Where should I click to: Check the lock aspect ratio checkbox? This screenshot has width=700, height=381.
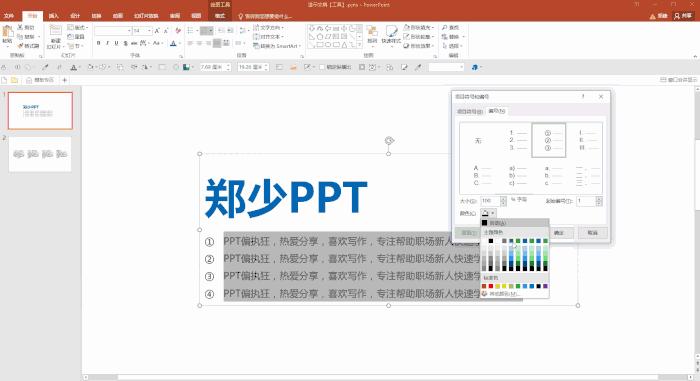pos(321,67)
